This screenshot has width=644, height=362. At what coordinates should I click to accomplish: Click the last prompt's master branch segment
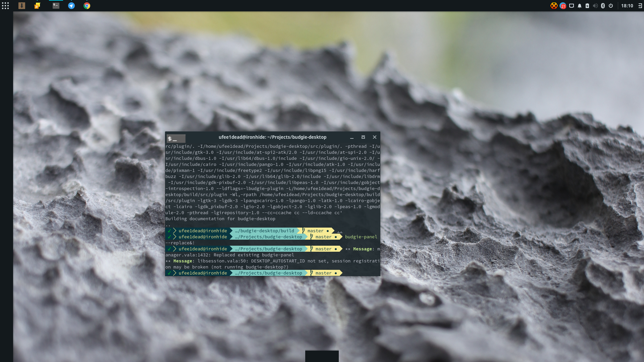[x=324, y=273]
